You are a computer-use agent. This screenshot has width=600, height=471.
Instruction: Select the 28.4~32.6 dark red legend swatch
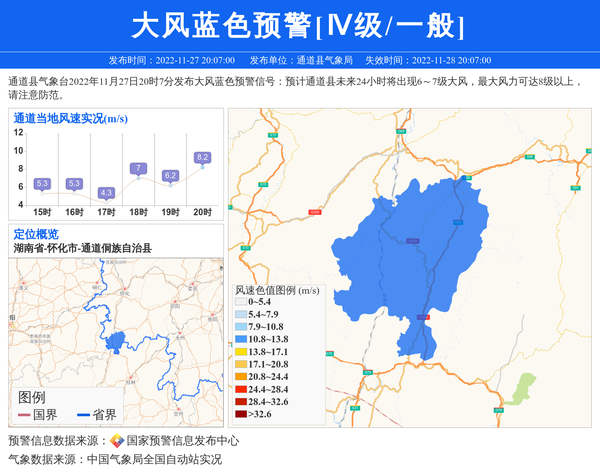(241, 402)
